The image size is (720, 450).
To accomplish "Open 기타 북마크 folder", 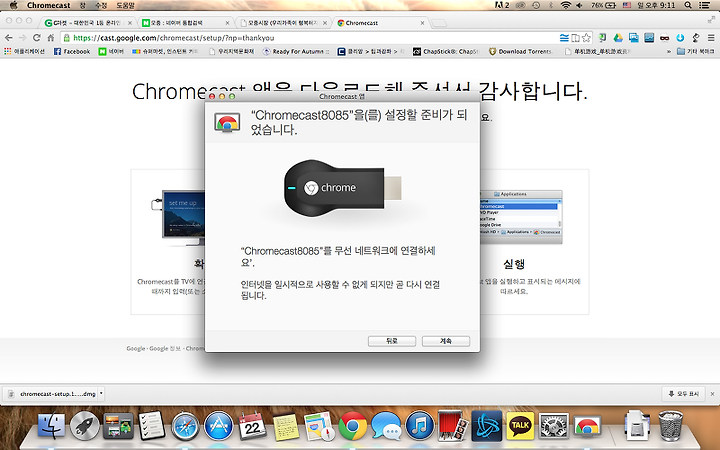I will pos(696,51).
